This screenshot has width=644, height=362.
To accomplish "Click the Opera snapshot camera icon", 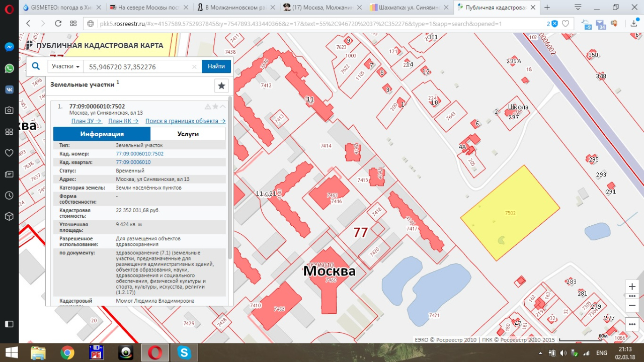I will (x=9, y=110).
